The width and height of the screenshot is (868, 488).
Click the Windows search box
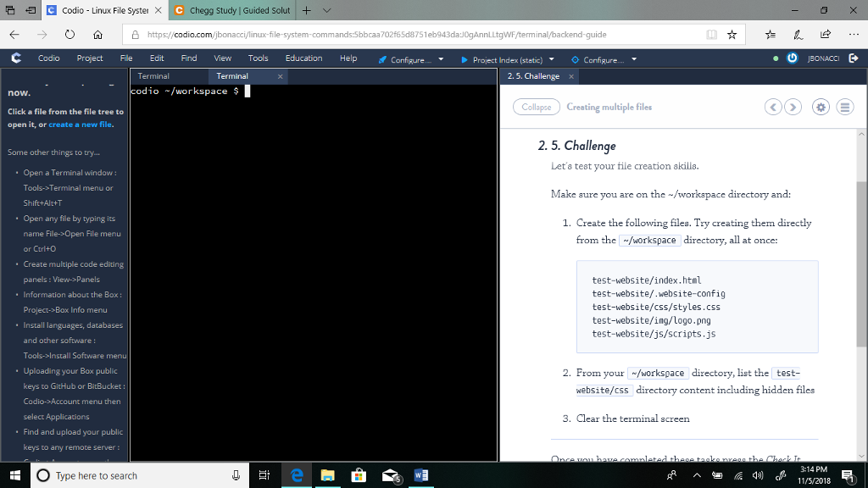(x=140, y=475)
